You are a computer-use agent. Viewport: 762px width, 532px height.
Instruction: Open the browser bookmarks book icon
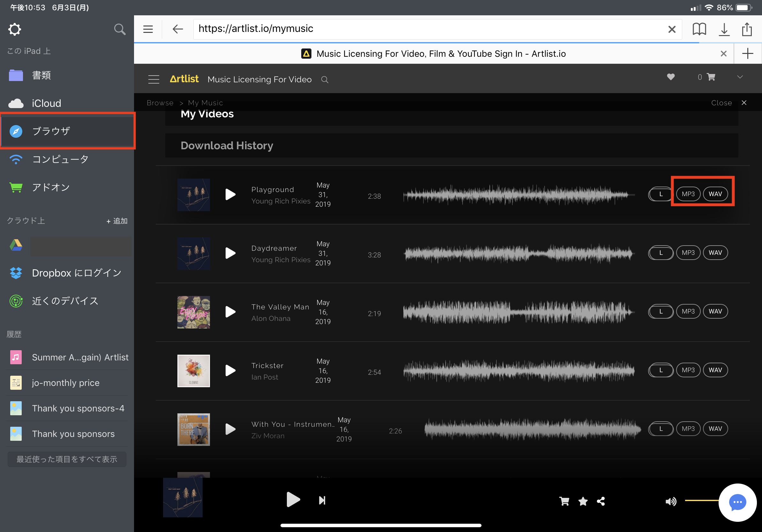coord(699,29)
